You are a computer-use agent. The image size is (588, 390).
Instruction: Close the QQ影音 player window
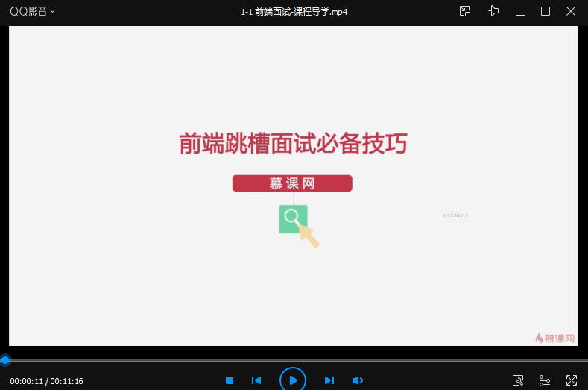pyautogui.click(x=571, y=11)
